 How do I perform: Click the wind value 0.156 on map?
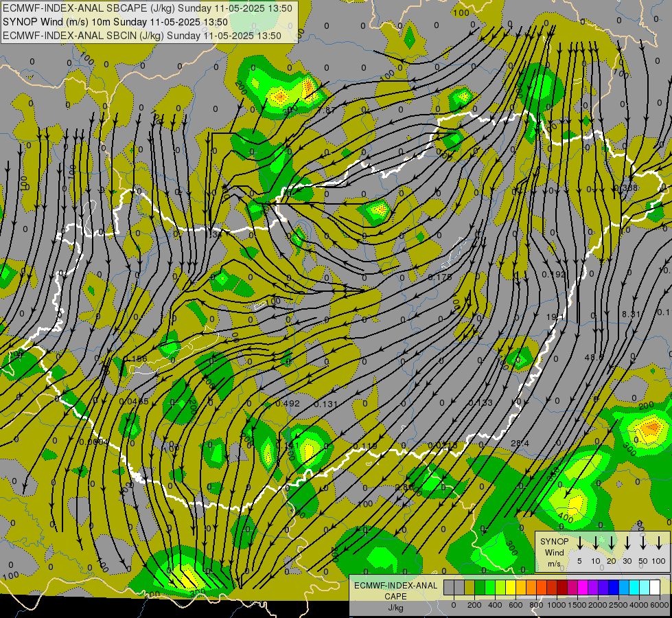point(135,359)
